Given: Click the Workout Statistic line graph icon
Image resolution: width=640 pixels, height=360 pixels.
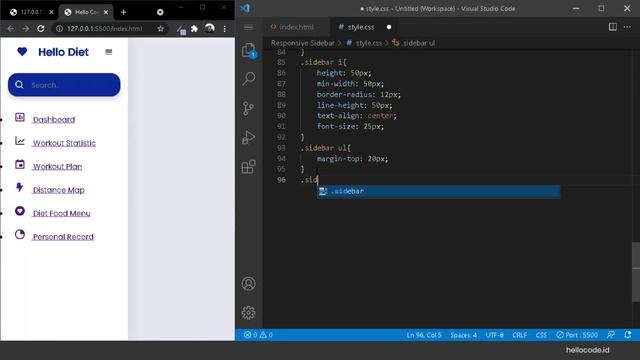Looking at the screenshot, I should pyautogui.click(x=20, y=141).
